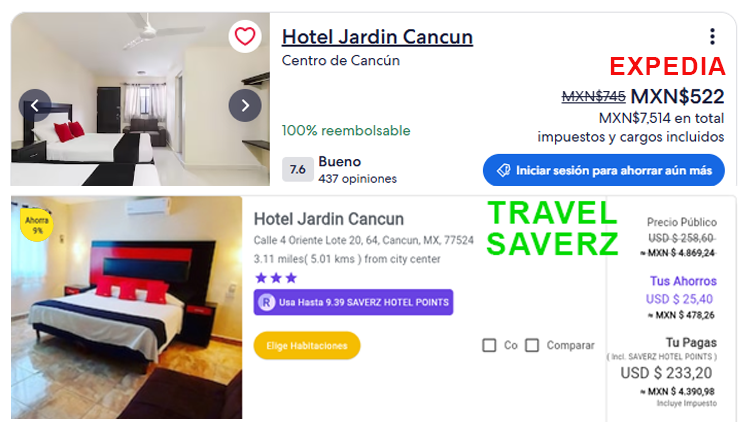The width and height of the screenshot is (750, 422).
Task: Open the Hotel Jardin Cancun Expedia link
Action: [x=377, y=37]
